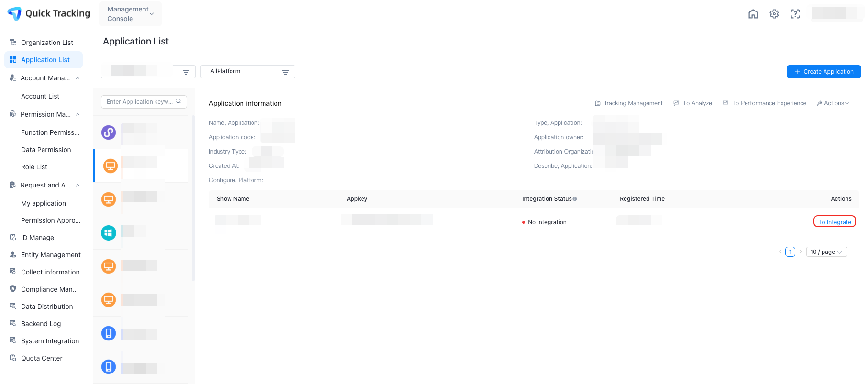The image size is (868, 384).
Task: Click the help scan icon in header
Action: point(795,14)
